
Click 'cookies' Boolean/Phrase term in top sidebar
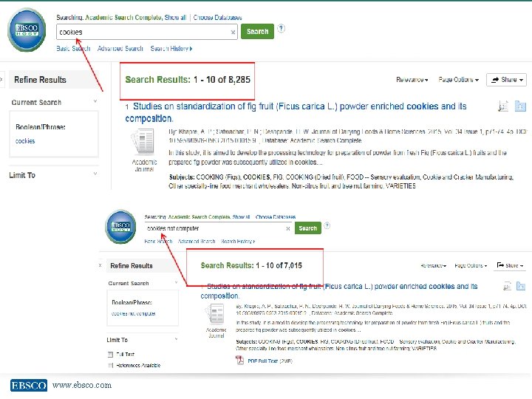[x=25, y=141]
